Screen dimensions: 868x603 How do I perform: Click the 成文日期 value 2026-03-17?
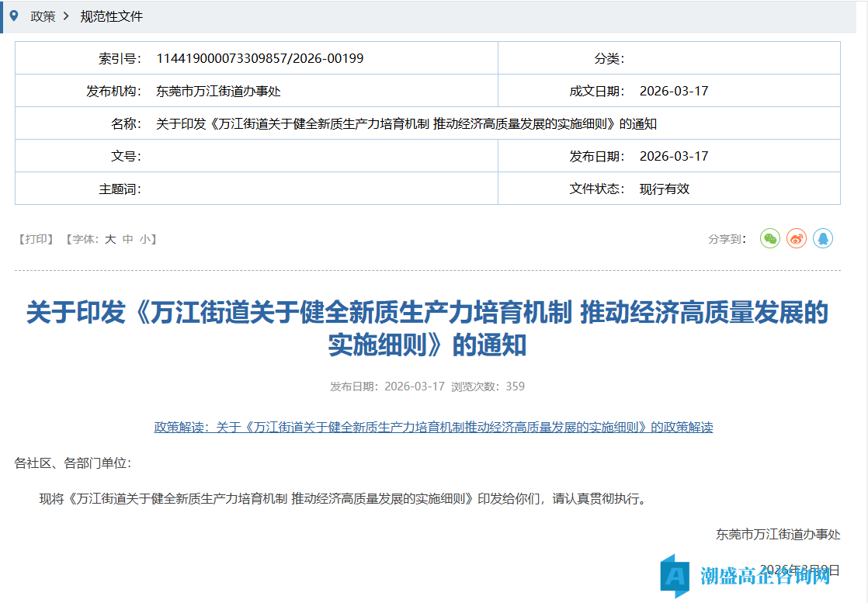674,91
